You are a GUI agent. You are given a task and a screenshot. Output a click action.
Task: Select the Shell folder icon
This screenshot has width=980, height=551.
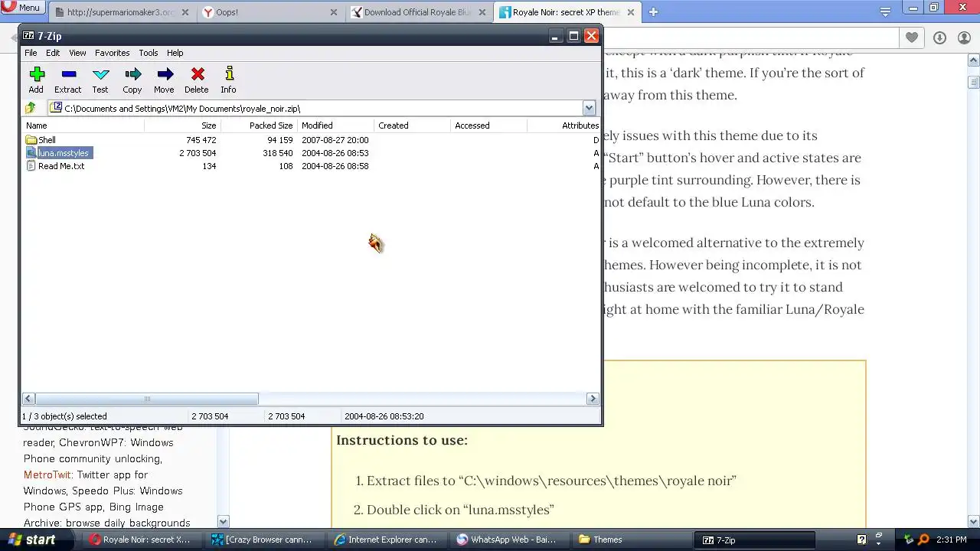pos(31,140)
